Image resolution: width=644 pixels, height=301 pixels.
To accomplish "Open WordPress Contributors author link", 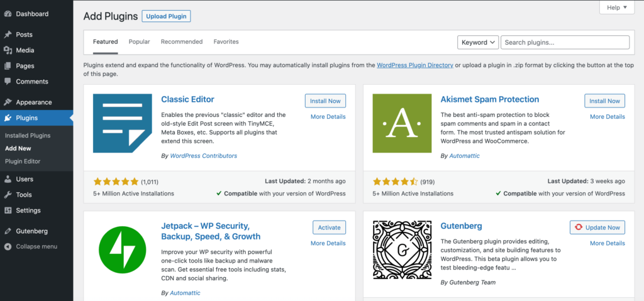I will 203,156.
